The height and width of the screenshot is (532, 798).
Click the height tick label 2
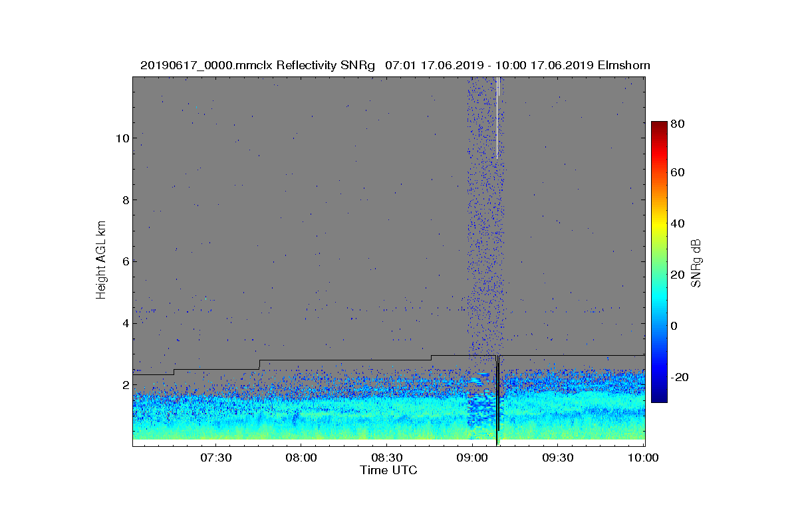click(125, 385)
